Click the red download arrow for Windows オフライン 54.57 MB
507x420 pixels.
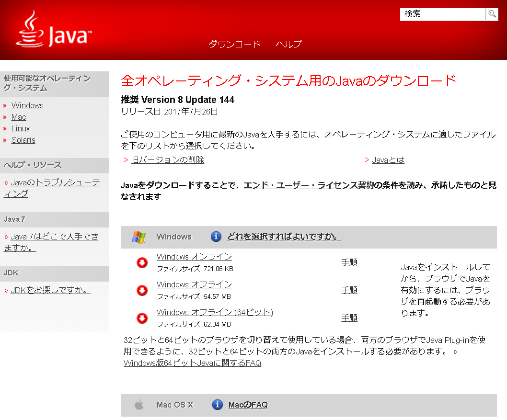[142, 290]
